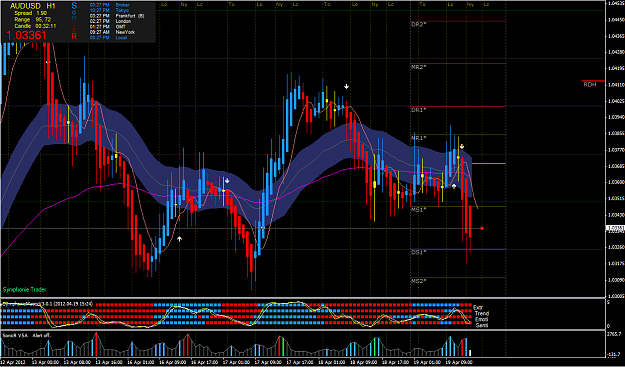Click the DR2* pivot level label
This screenshot has height=367, width=625.
(419, 24)
